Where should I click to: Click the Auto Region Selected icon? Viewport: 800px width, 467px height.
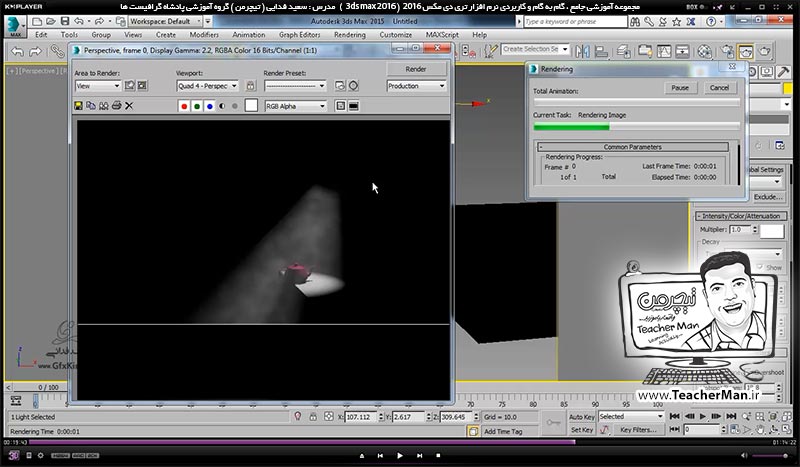click(142, 86)
